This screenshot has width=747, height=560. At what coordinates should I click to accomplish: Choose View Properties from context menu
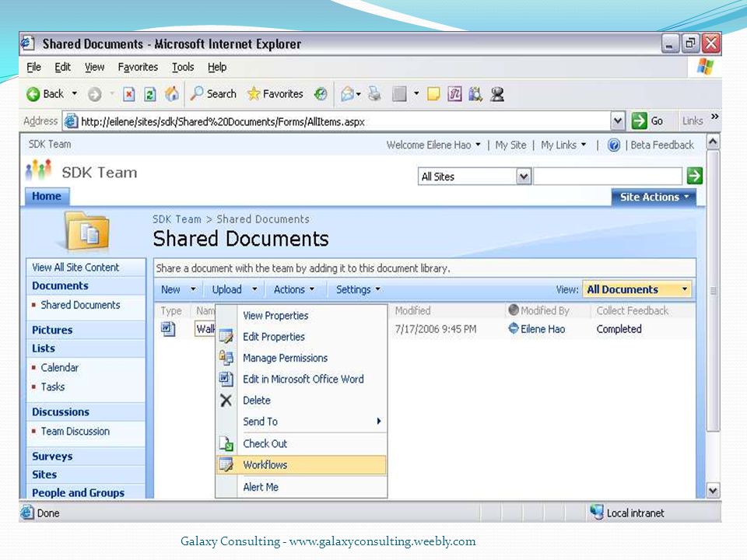(x=301, y=315)
